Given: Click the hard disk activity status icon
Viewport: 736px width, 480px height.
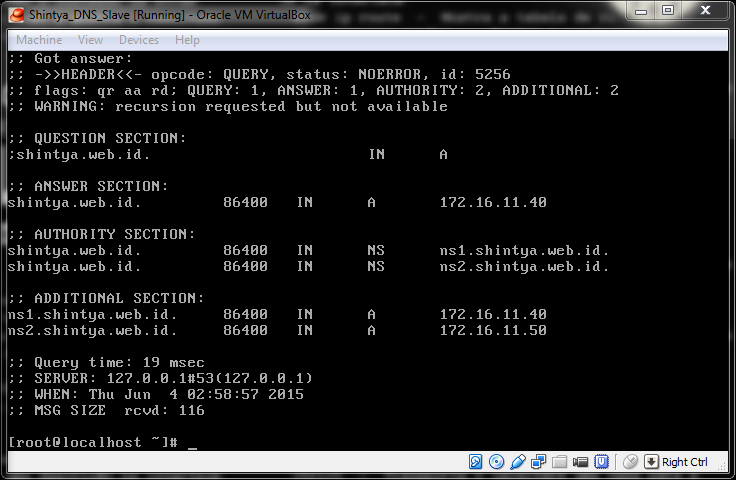Looking at the screenshot, I should tap(475, 462).
